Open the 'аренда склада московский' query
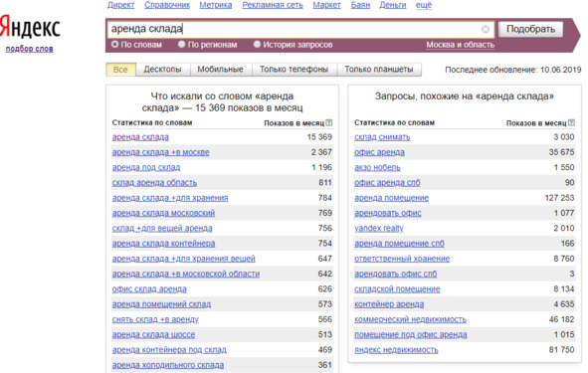588x373 pixels. [x=163, y=213]
